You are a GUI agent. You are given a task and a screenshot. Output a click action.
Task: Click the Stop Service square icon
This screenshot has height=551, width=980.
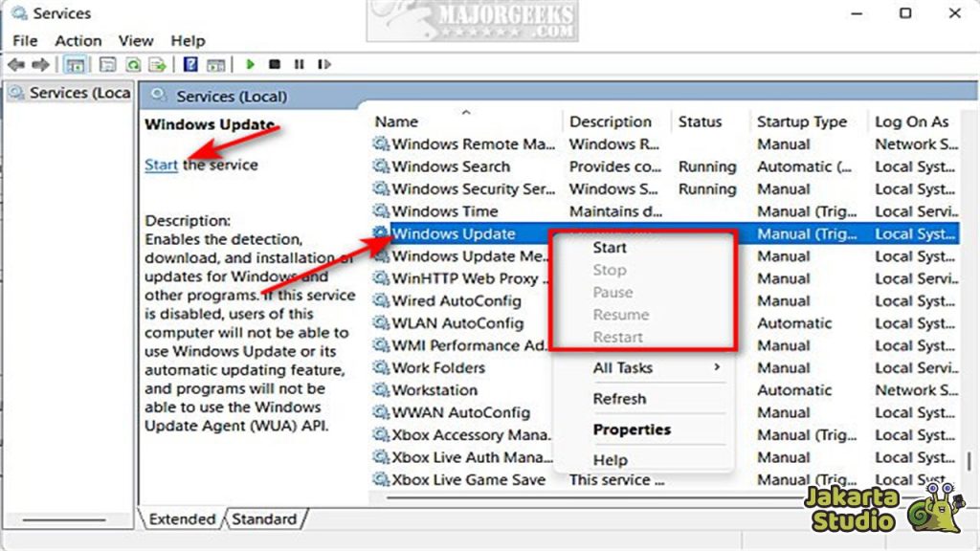coord(275,64)
